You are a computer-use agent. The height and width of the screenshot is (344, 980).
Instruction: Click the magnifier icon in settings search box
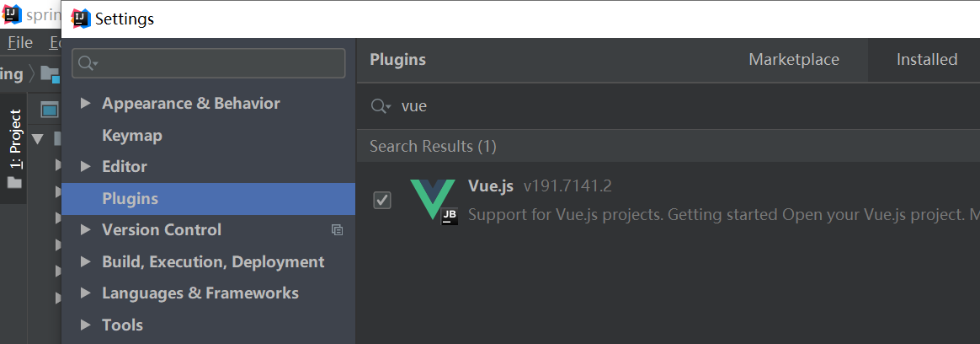[x=88, y=64]
